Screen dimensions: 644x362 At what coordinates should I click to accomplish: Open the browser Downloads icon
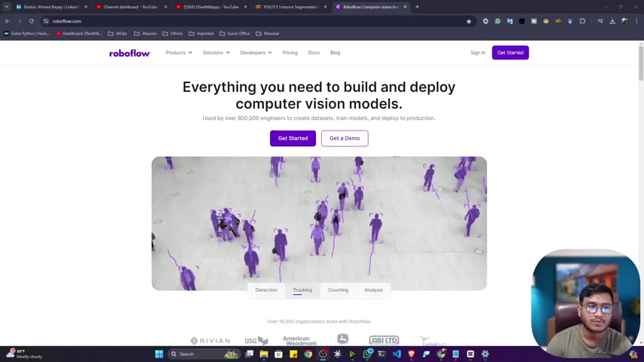(x=612, y=21)
